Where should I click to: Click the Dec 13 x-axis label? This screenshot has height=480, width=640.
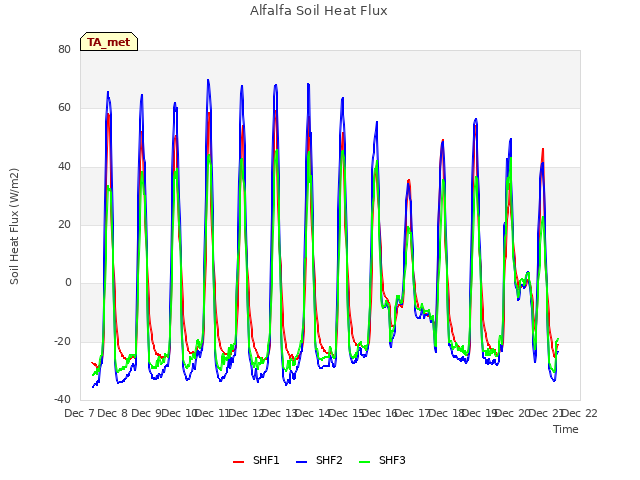pos(279,413)
